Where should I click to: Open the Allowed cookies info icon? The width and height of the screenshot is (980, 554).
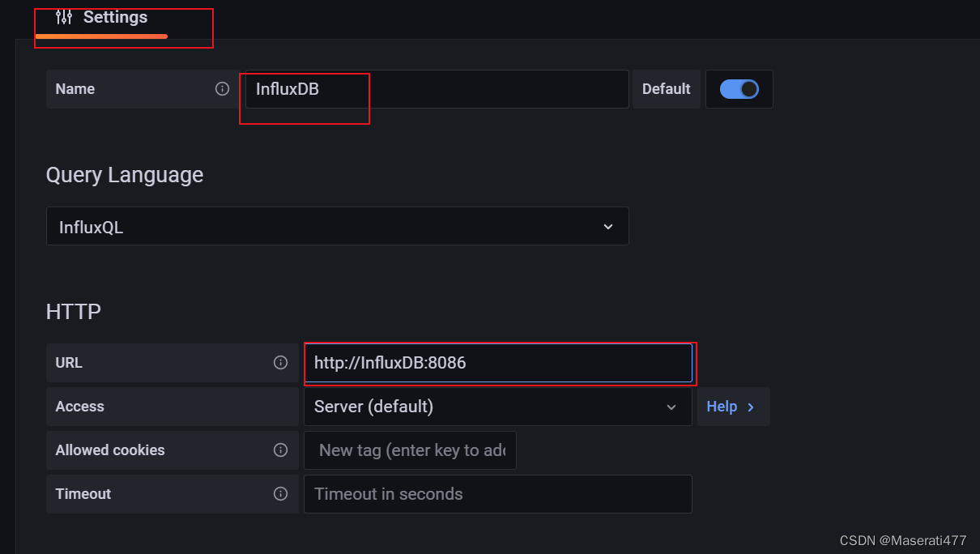[x=280, y=450]
